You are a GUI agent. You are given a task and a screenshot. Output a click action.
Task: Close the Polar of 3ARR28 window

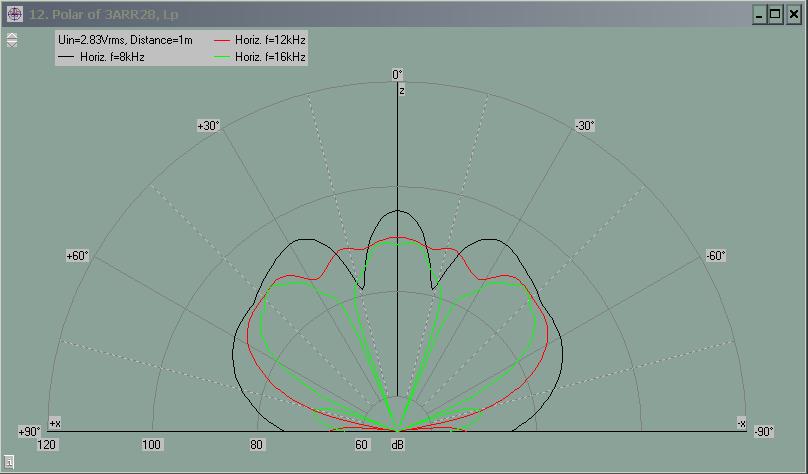(794, 14)
